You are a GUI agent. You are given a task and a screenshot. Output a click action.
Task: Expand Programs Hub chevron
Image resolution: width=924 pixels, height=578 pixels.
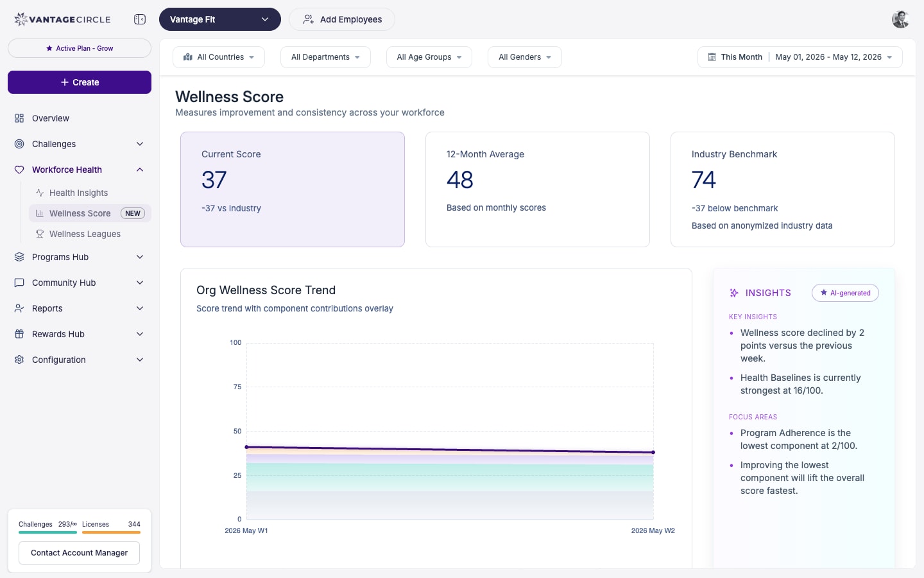pyautogui.click(x=140, y=257)
